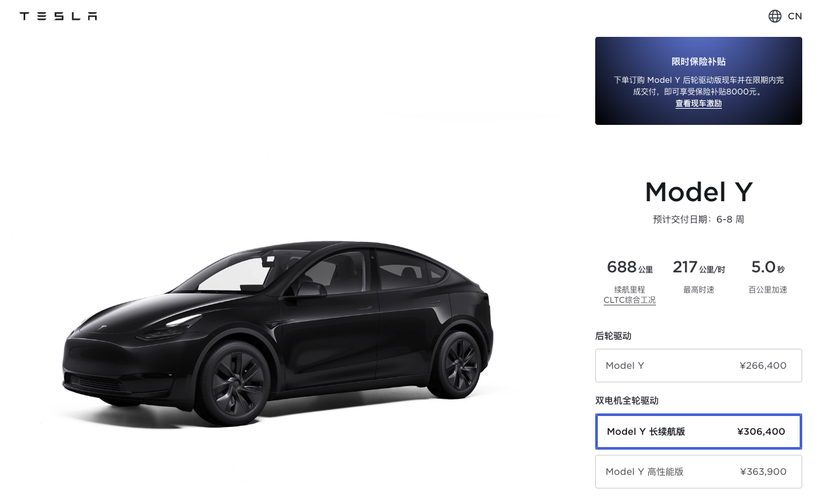Image resolution: width=821 pixels, height=504 pixels.
Task: Select the CN region label
Action: pyautogui.click(x=795, y=16)
